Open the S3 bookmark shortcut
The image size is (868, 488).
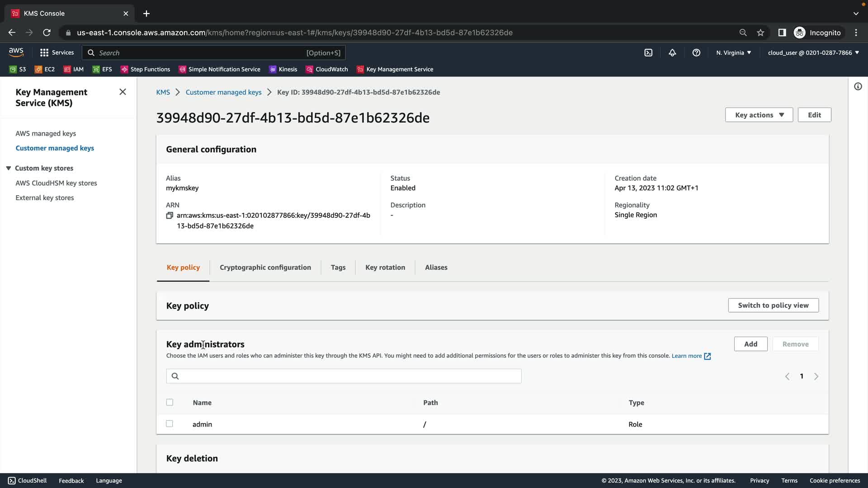coord(18,69)
